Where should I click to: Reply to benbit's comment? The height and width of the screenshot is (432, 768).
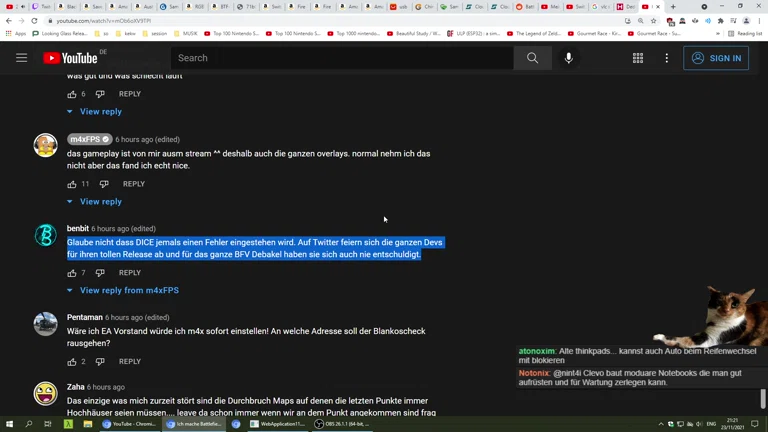pyautogui.click(x=130, y=273)
